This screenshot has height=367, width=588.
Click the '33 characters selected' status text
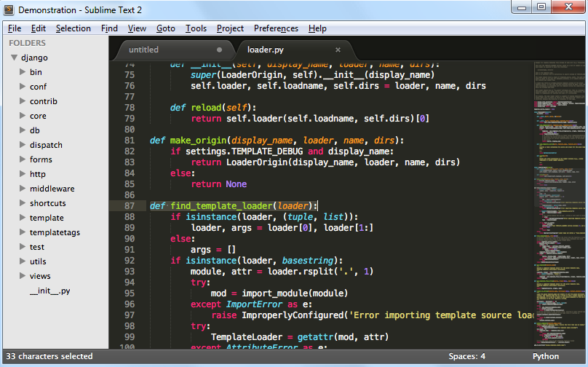[49, 356]
